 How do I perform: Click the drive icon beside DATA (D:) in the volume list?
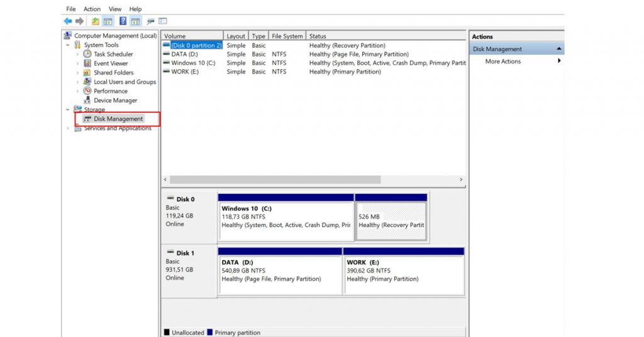tap(166, 54)
